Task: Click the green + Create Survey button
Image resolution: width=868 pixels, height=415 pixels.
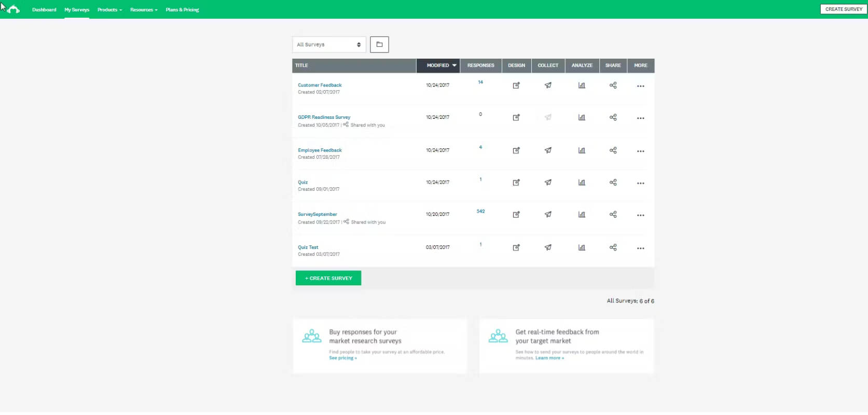Action: [328, 278]
